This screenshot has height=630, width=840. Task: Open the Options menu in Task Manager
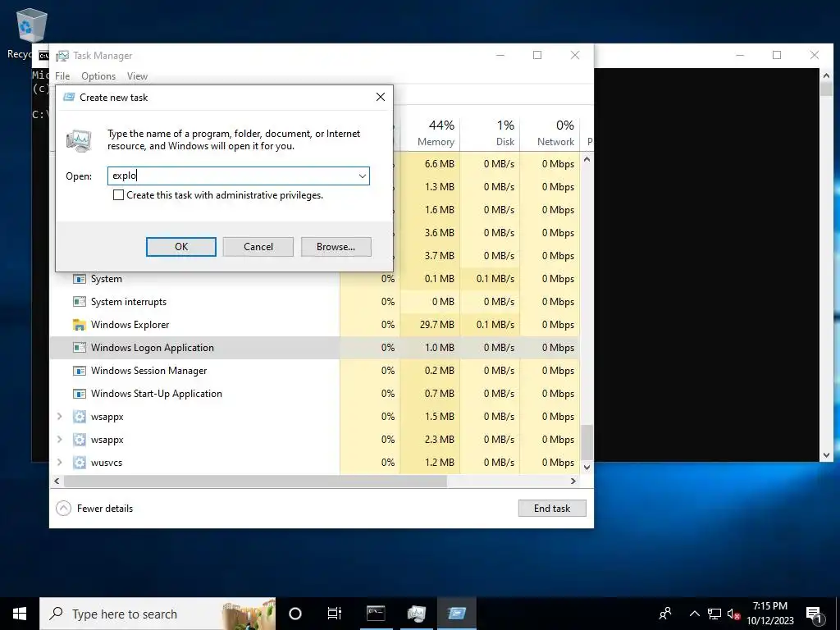(98, 76)
